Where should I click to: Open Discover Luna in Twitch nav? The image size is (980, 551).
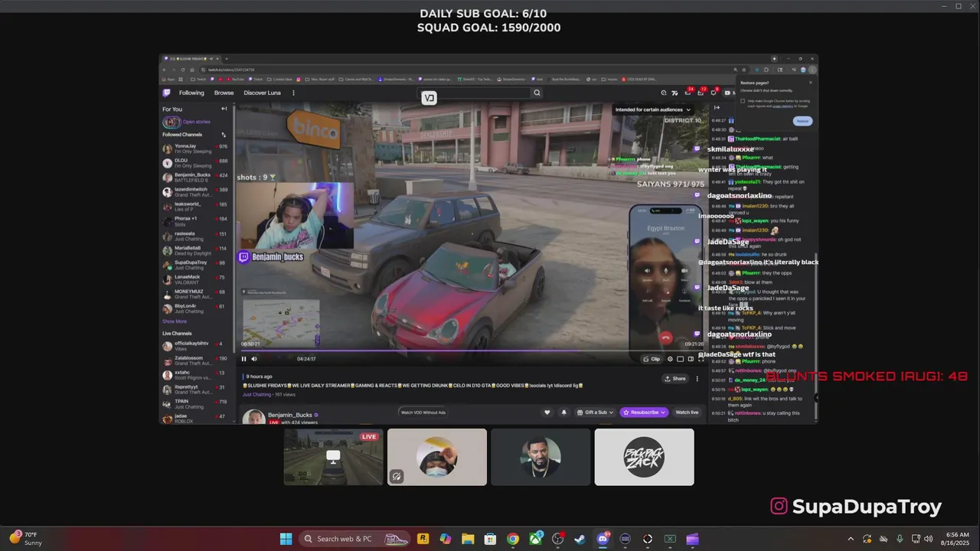coord(262,93)
